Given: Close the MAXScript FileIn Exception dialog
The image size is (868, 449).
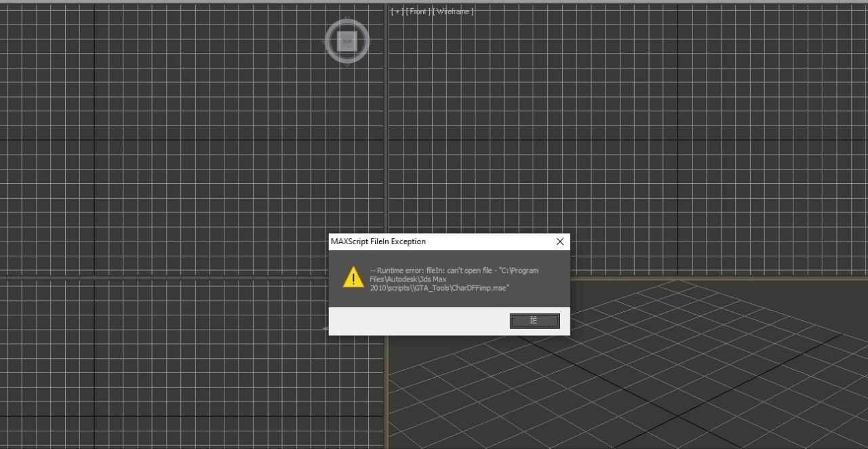Looking at the screenshot, I should (x=559, y=241).
